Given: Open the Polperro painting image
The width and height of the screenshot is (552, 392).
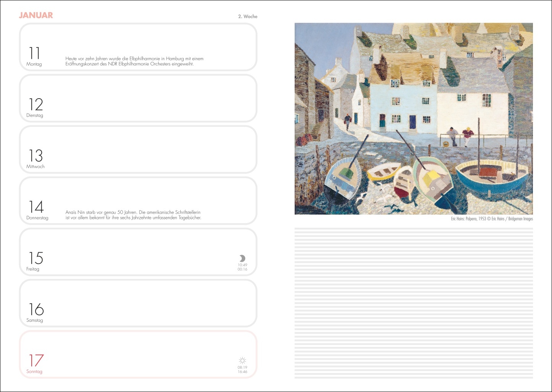Looking at the screenshot, I should coord(414,119).
